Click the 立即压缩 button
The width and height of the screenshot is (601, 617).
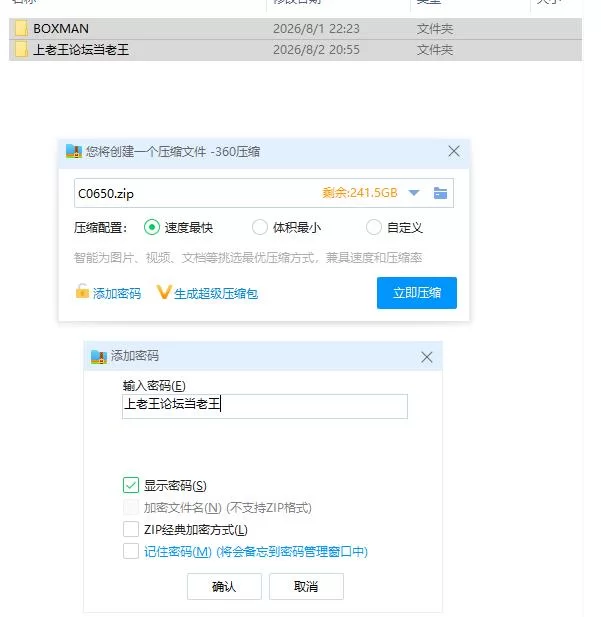click(417, 293)
